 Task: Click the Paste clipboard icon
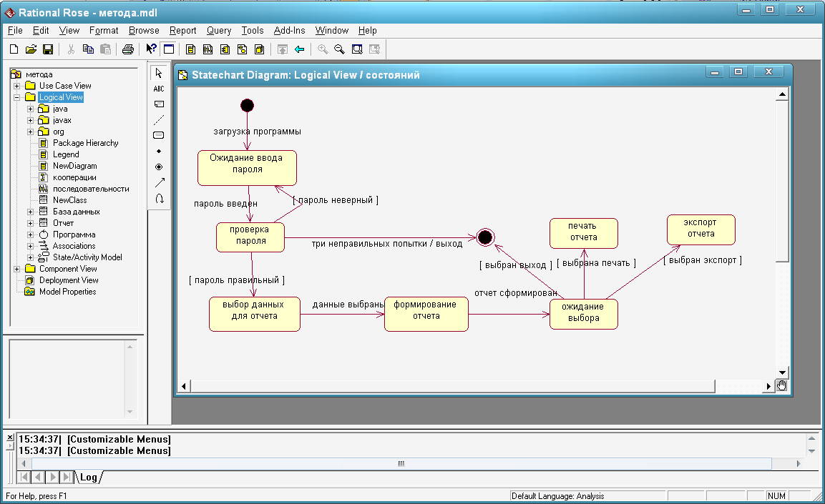coord(105,49)
